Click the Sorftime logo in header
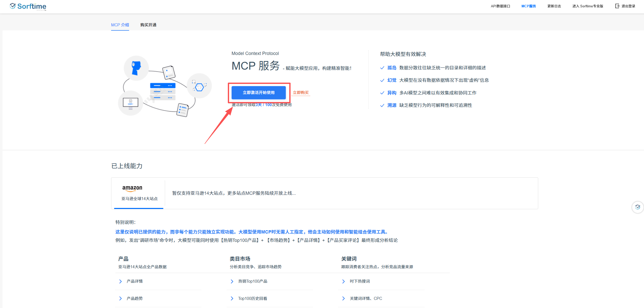644x308 pixels. (x=28, y=6)
